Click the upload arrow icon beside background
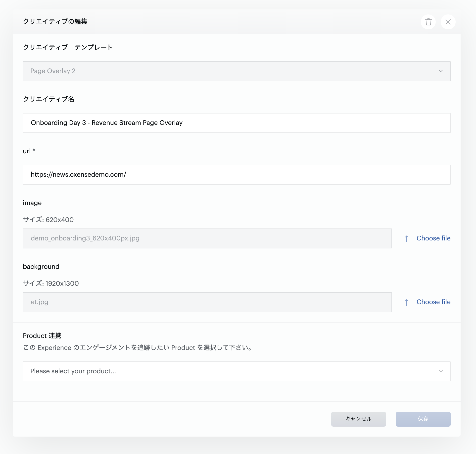 click(407, 302)
